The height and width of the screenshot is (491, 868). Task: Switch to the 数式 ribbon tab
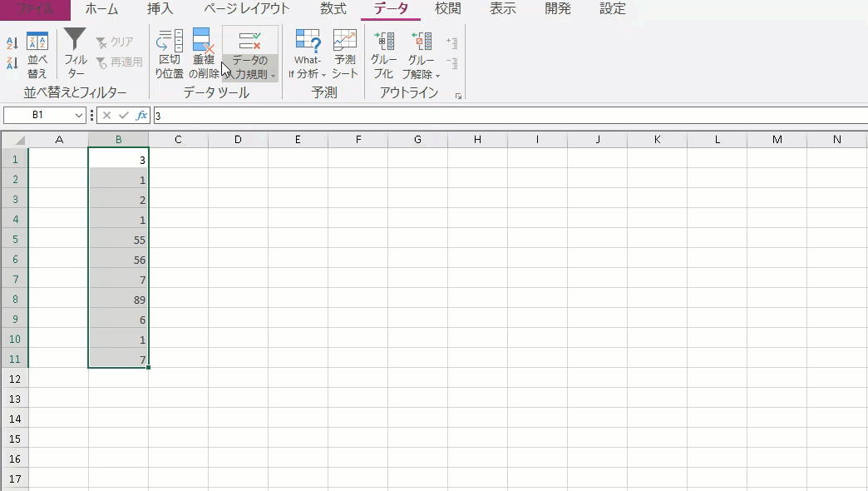click(x=333, y=9)
